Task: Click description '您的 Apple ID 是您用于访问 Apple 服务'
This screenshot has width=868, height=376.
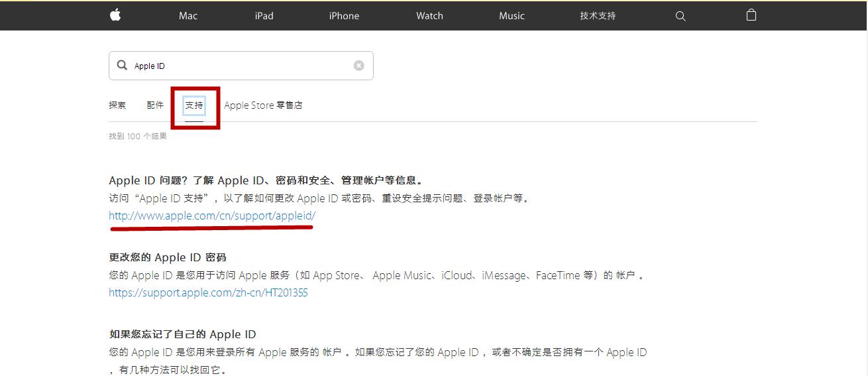Action: (376, 275)
